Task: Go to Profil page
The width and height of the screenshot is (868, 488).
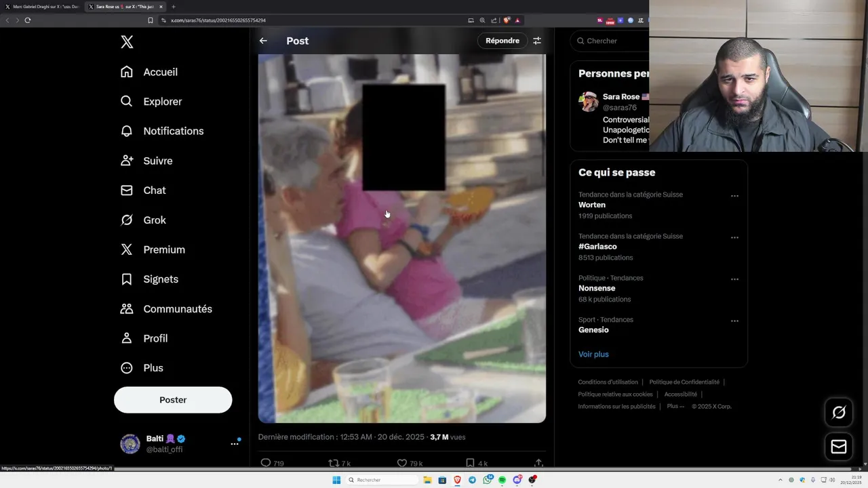Action: click(144, 338)
